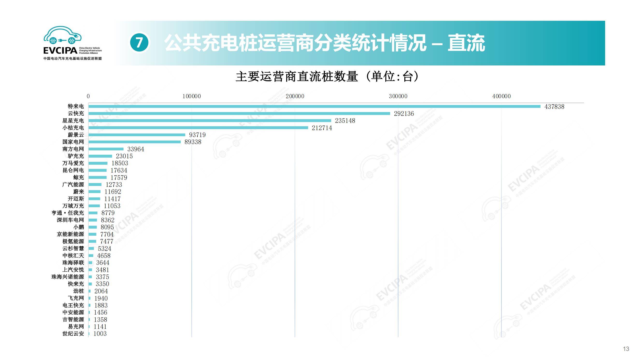The width and height of the screenshot is (644, 362).
Task: Click the category label 南方电网
Action: 73,149
